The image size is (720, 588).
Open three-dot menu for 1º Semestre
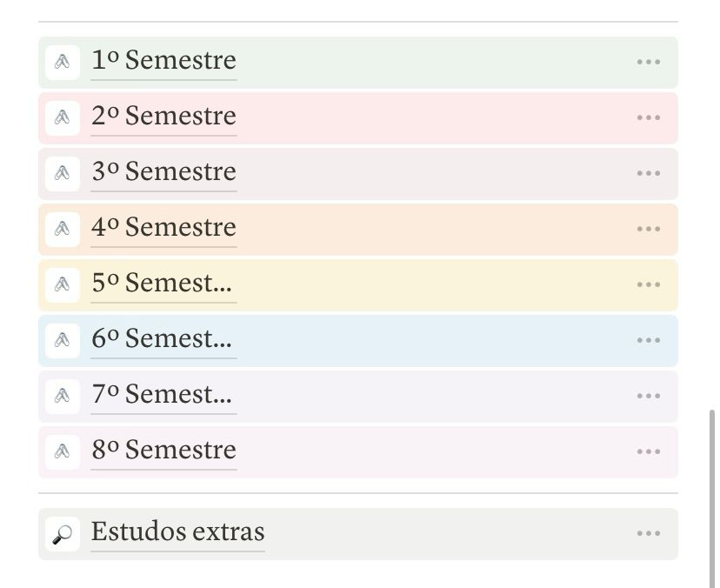point(649,62)
